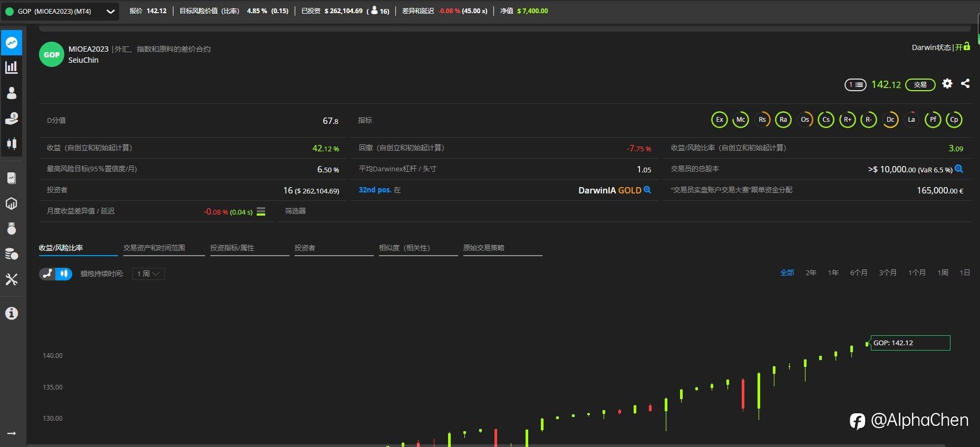Viewport: 980px width, 447px height.
Task: Click the green bars icon beside divergence value
Action: tap(261, 211)
